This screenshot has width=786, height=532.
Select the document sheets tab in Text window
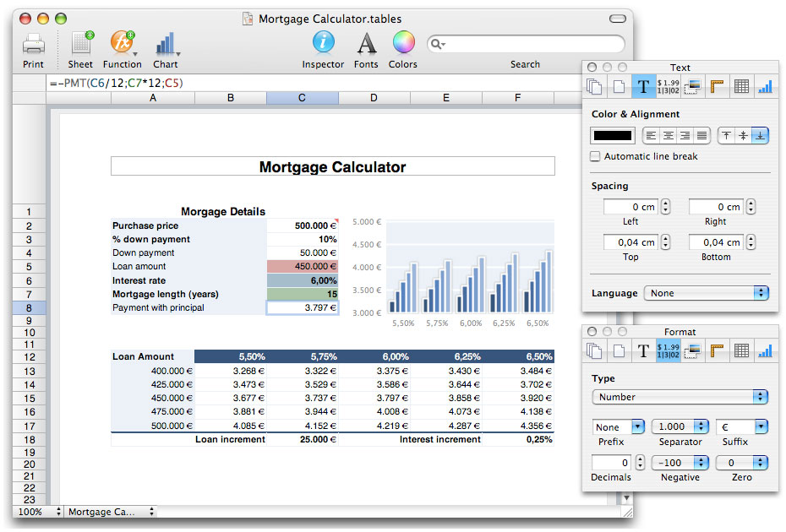pyautogui.click(x=594, y=87)
